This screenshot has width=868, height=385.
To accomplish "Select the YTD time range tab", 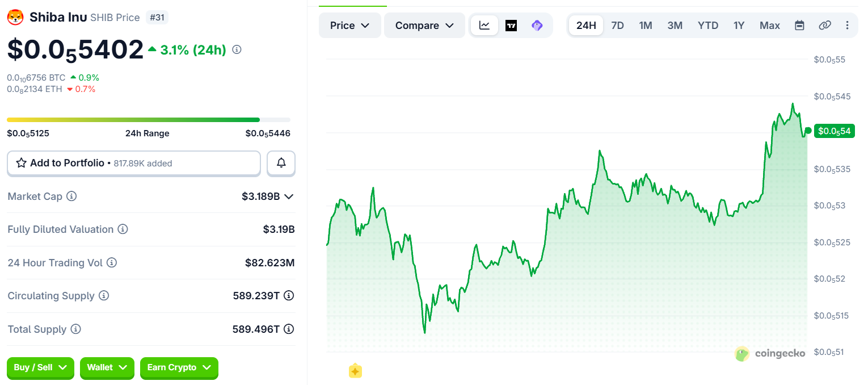I will click(x=708, y=26).
